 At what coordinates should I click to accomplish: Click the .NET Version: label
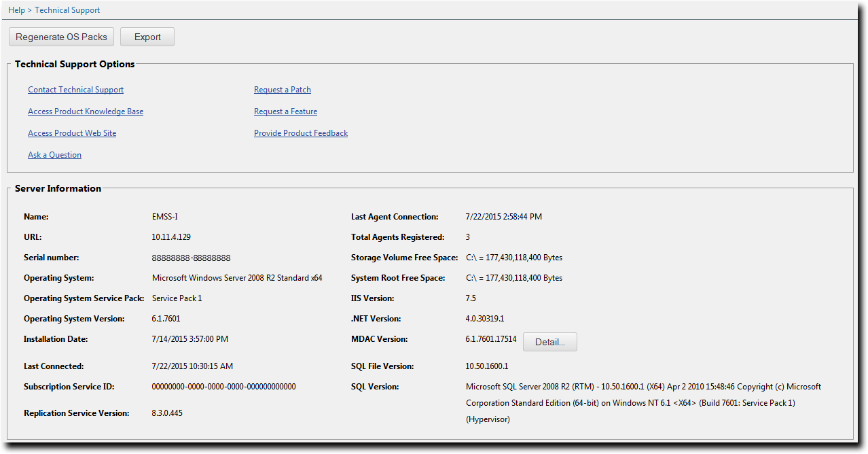(376, 319)
